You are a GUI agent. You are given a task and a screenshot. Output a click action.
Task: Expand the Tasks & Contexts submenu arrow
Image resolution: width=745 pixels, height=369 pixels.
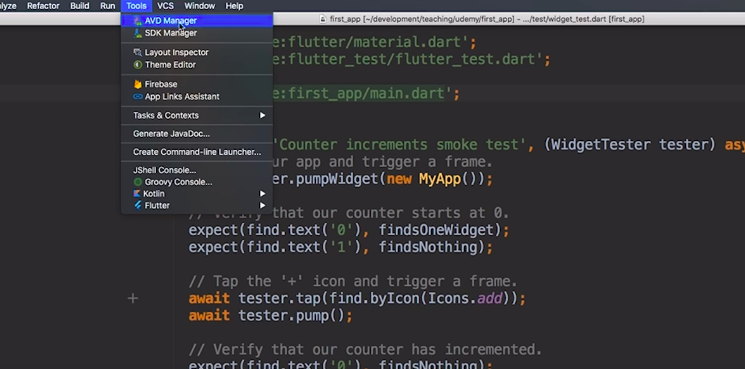pos(262,115)
